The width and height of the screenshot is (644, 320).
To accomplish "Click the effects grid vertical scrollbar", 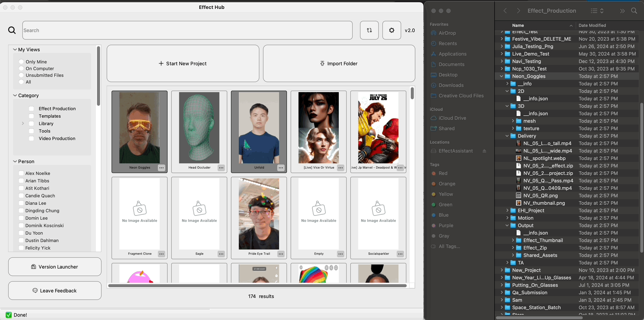I will [412, 93].
